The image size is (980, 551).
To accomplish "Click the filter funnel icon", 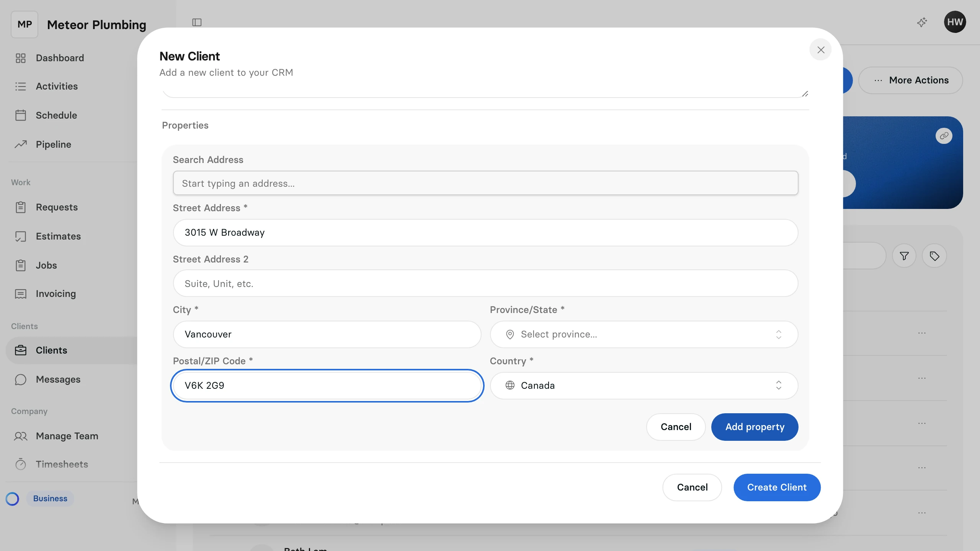I will [904, 256].
